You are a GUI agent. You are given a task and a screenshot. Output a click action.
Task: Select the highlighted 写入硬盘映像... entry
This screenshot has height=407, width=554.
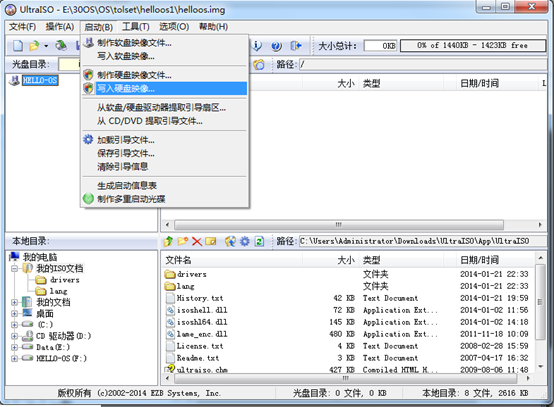click(165, 88)
